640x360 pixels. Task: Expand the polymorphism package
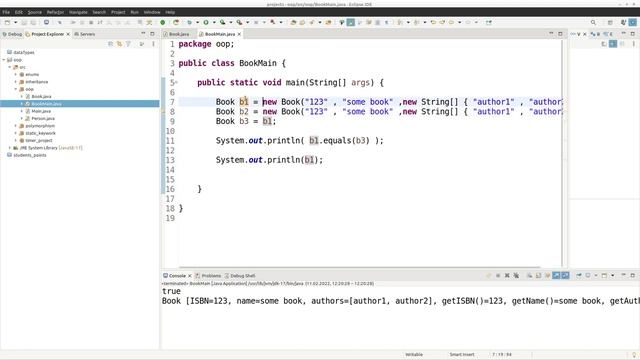point(16,126)
